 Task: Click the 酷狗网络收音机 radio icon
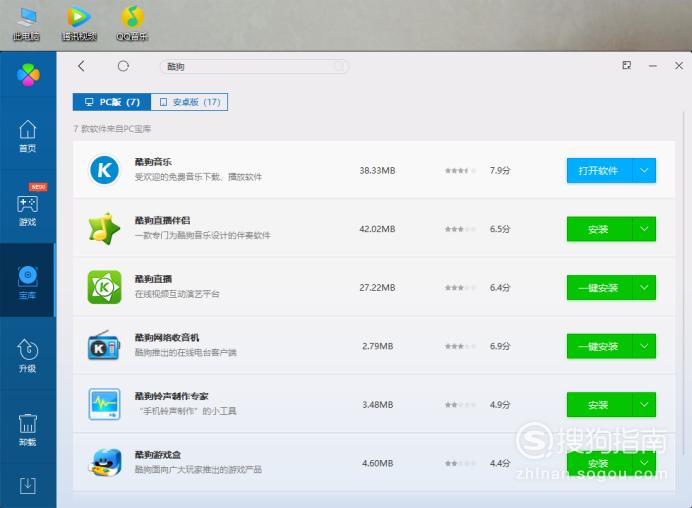[x=104, y=346]
